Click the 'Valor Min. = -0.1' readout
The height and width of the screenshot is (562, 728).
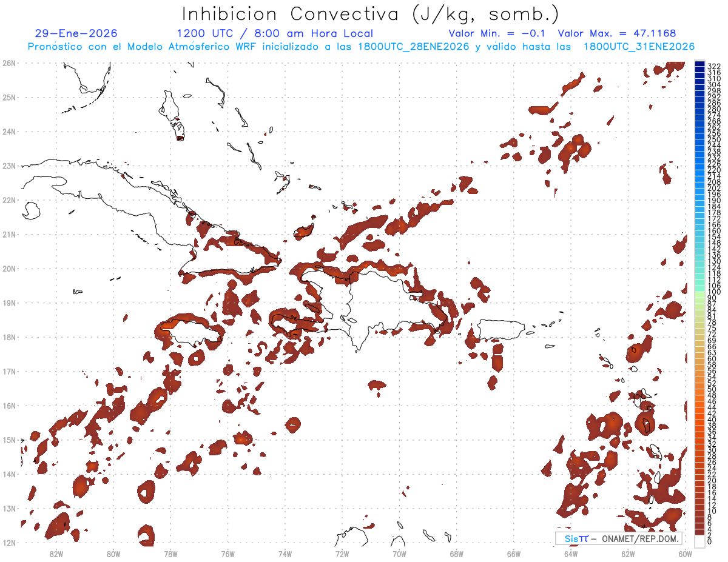point(498,33)
